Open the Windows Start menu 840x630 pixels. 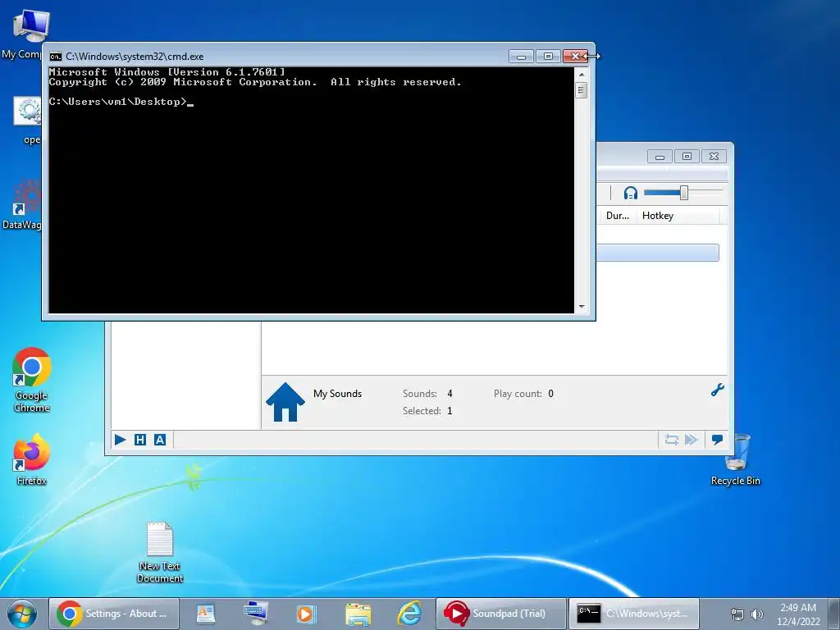22,614
